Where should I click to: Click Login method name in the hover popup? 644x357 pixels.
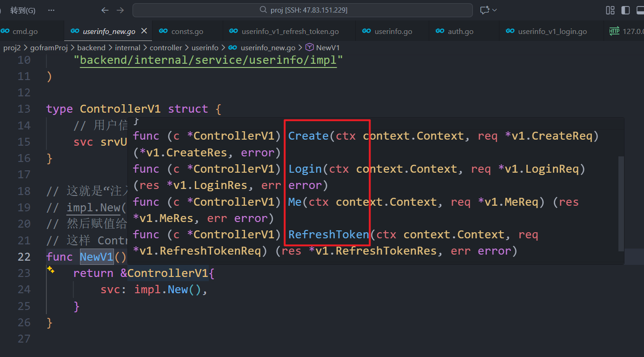tap(305, 169)
